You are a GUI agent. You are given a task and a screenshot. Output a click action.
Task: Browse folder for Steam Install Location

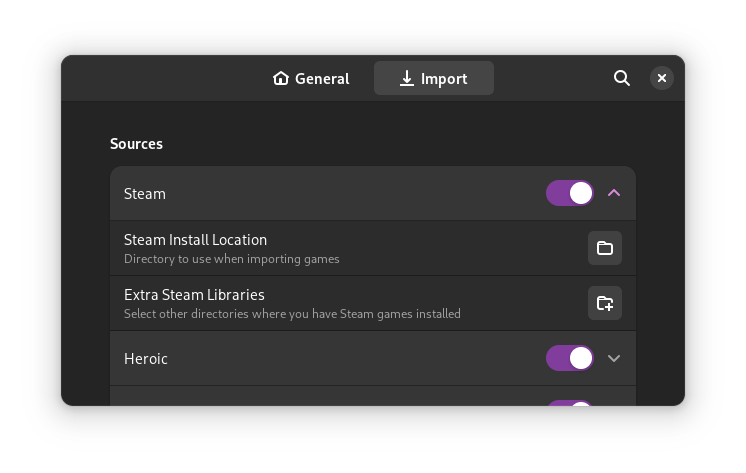tap(605, 248)
